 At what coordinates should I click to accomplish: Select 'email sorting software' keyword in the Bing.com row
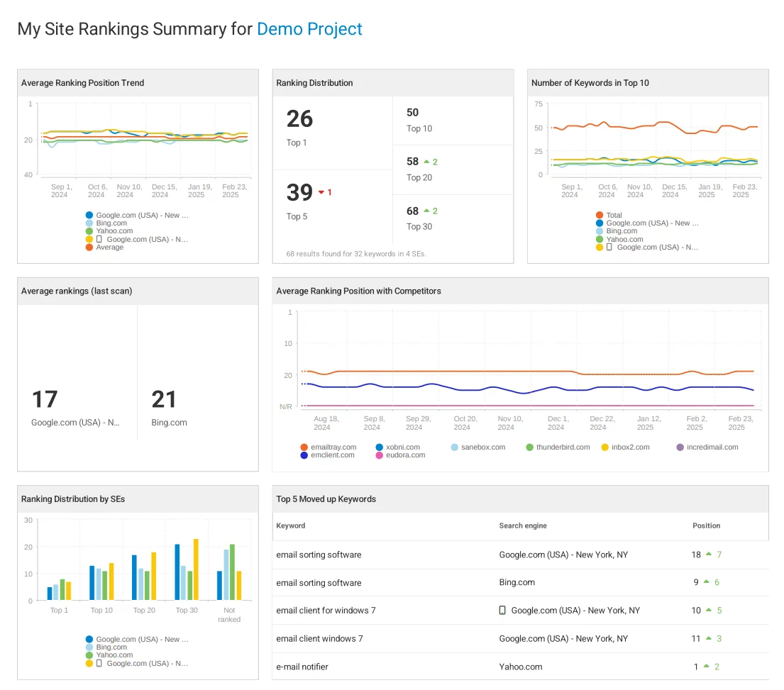(319, 583)
